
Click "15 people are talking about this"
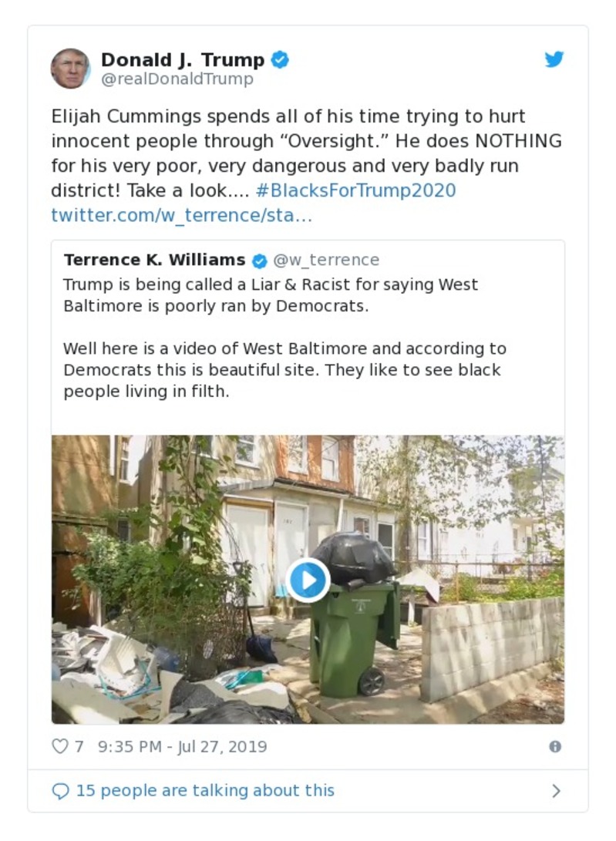[x=205, y=791]
